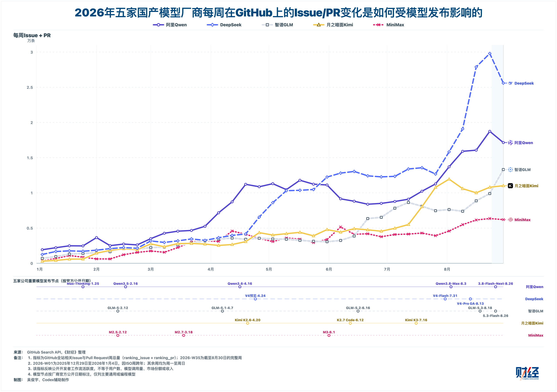Viewport: 557px width, 392px height.
Task: Click the 阿里Qwen row label in the release timeline
Action: click(x=534, y=287)
